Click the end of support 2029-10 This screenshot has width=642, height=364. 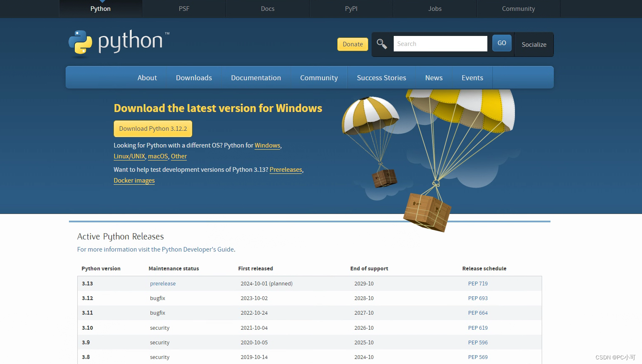(x=364, y=283)
